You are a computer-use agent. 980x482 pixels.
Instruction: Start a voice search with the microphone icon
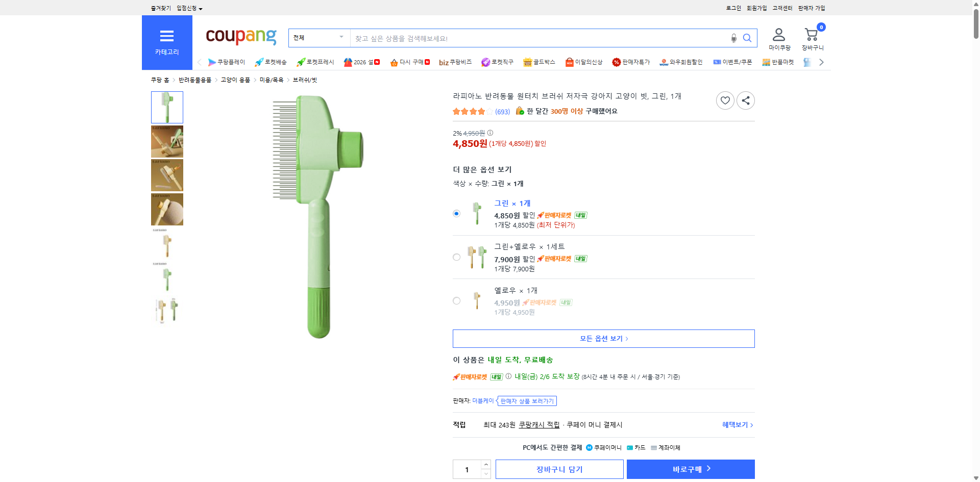(x=733, y=38)
